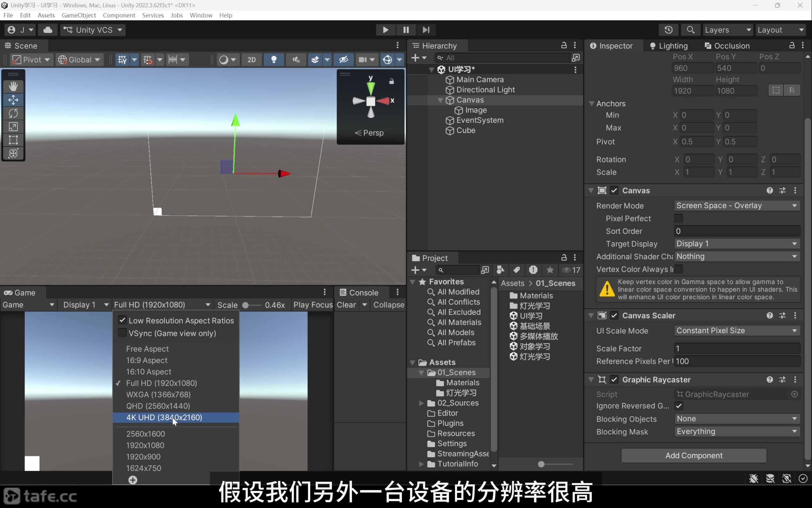Lock the Scene orientation gizmo
Image resolution: width=812 pixels, height=508 pixels.
pos(391,81)
